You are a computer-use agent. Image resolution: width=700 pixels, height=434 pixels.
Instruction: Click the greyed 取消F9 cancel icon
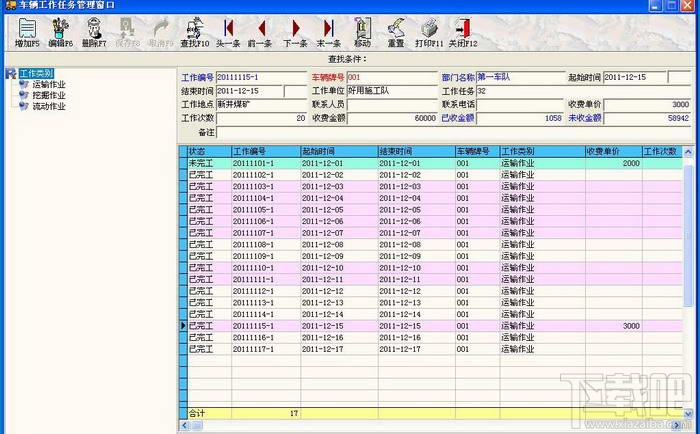[x=161, y=32]
